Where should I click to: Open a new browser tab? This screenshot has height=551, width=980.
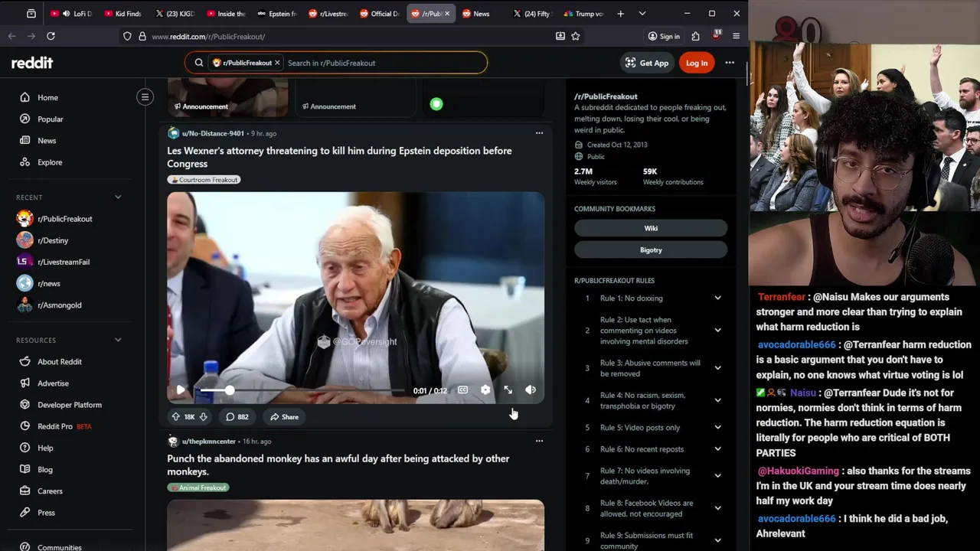click(620, 14)
